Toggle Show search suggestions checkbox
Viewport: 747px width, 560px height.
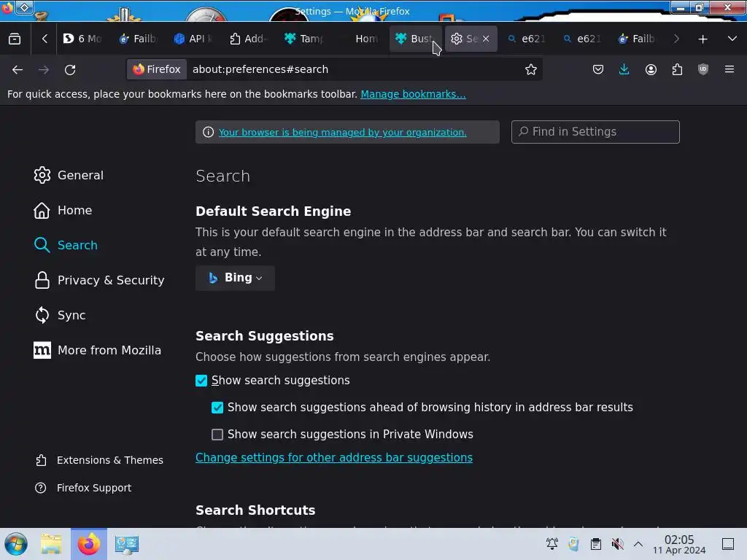tap(201, 381)
